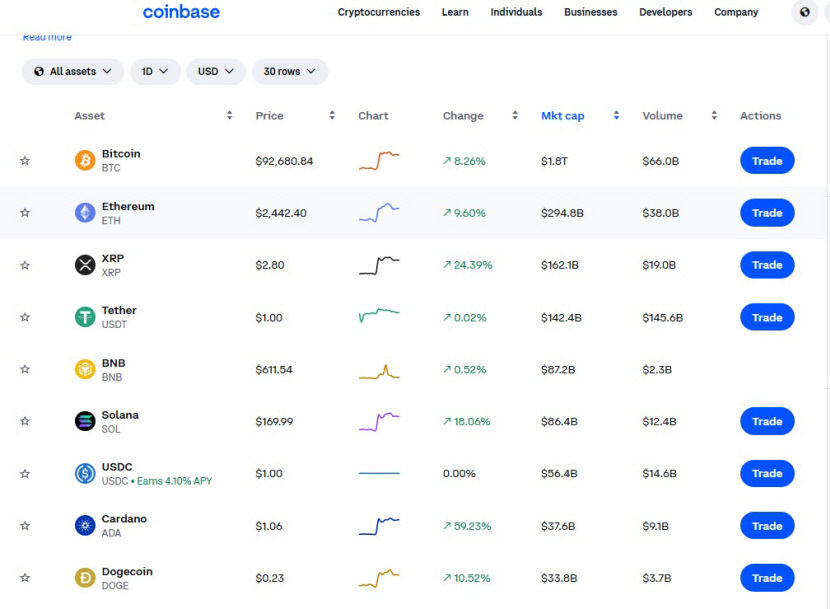This screenshot has width=830, height=609.
Task: Click the Ethereum asset name
Action: coord(128,206)
